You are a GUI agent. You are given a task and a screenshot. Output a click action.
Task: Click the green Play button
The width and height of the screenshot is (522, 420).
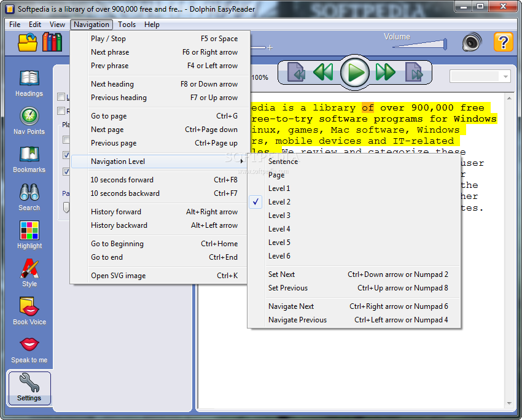[355, 72]
